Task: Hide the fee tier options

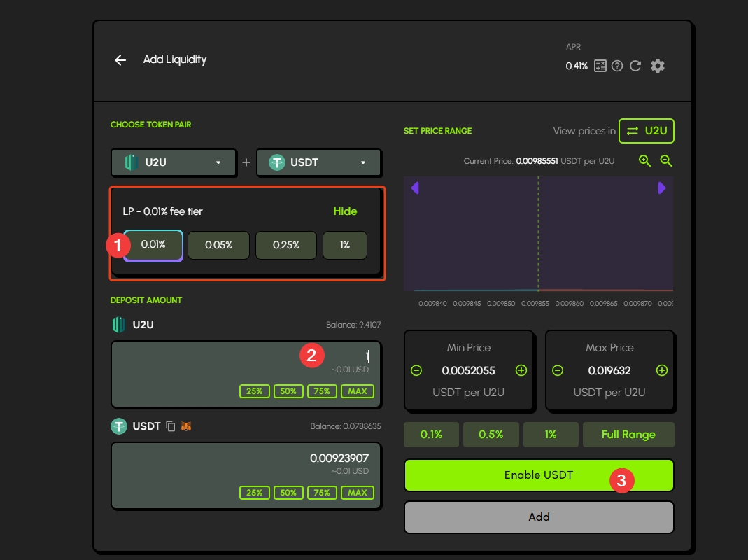Action: click(x=345, y=211)
